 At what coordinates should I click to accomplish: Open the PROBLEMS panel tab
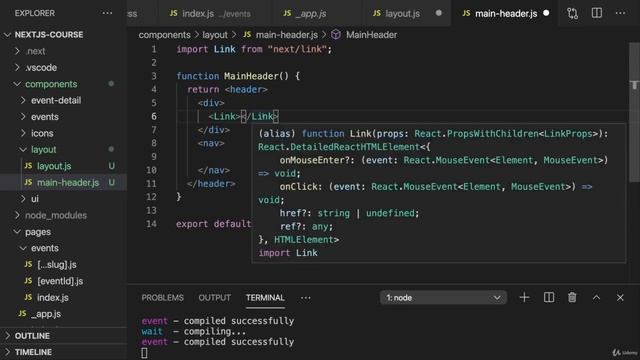pyautogui.click(x=162, y=298)
